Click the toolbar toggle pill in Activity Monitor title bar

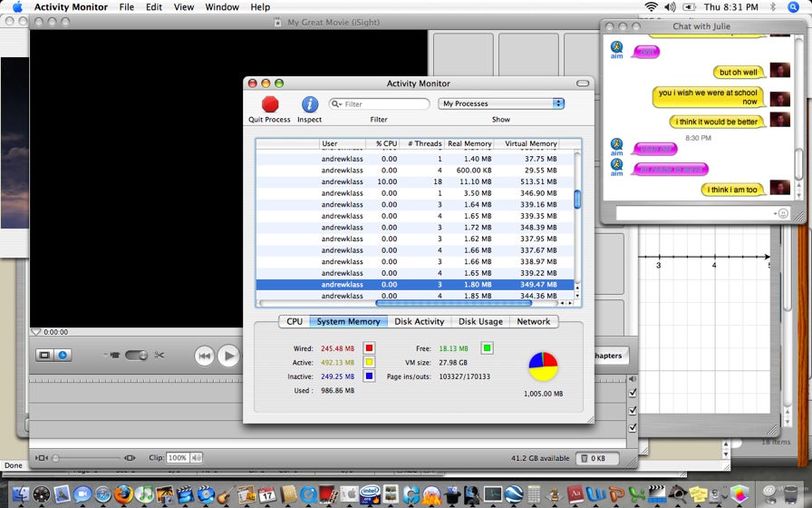pos(583,83)
